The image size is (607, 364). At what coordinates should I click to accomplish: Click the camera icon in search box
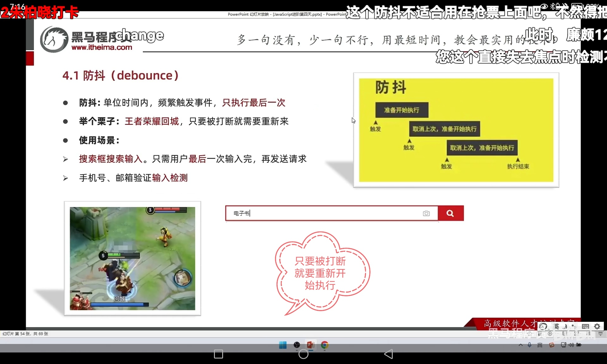(426, 214)
